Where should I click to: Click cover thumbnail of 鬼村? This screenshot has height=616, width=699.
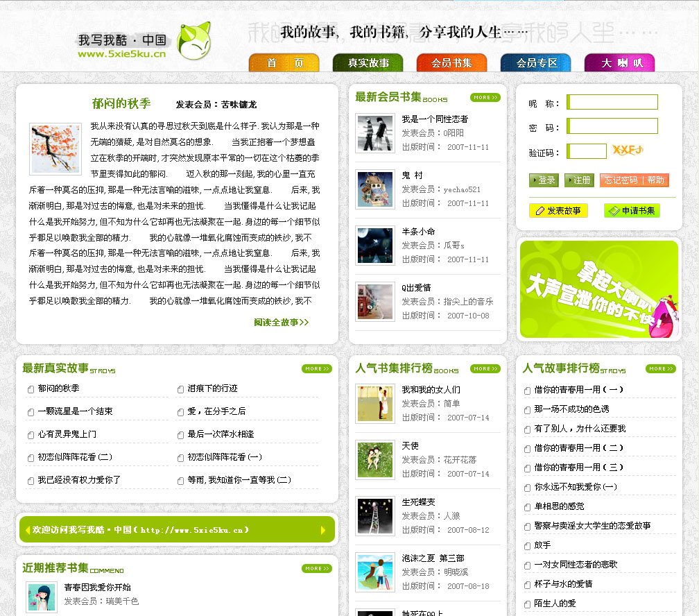[x=375, y=189]
